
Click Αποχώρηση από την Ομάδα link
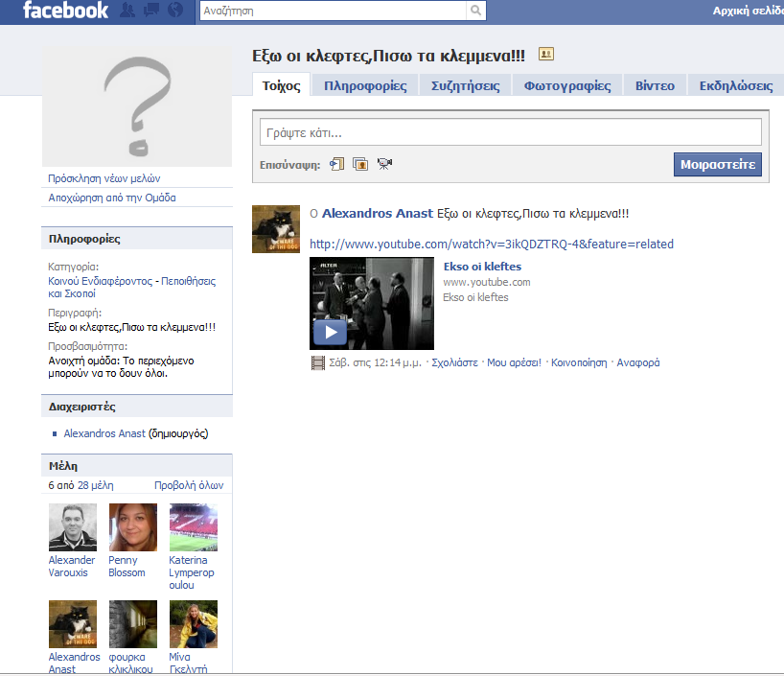point(112,198)
